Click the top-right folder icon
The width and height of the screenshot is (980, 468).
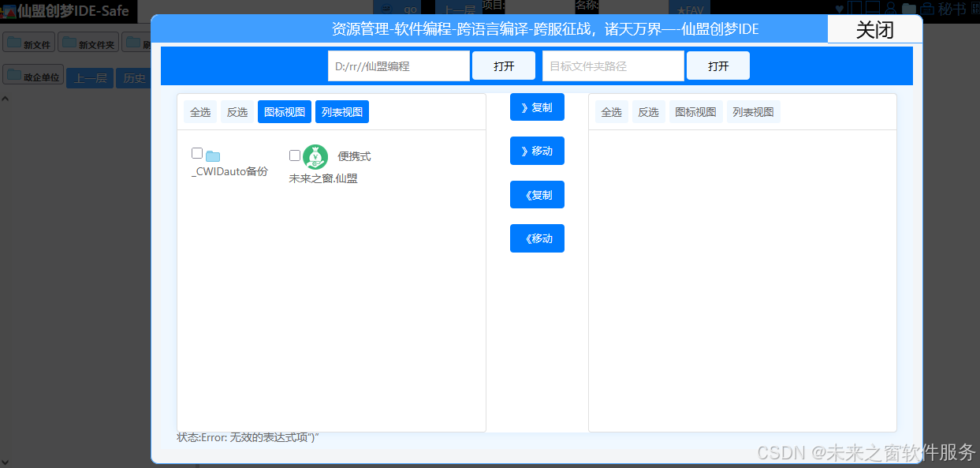click(909, 9)
